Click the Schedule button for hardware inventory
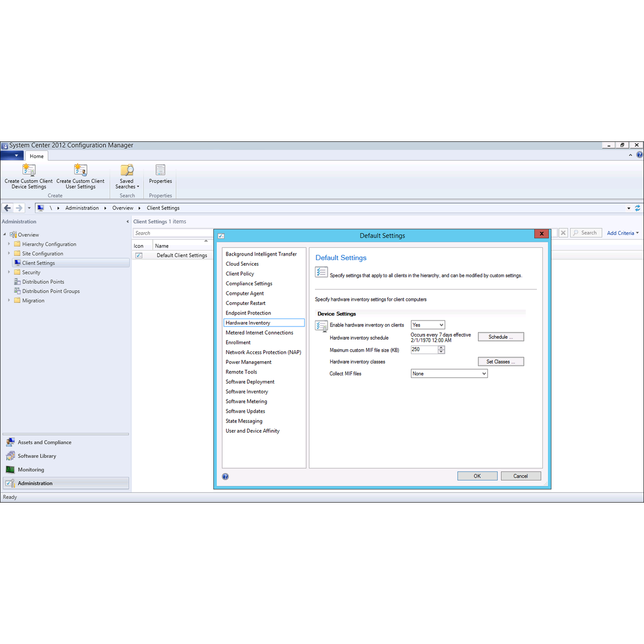Image resolution: width=644 pixels, height=644 pixels. pos(501,336)
